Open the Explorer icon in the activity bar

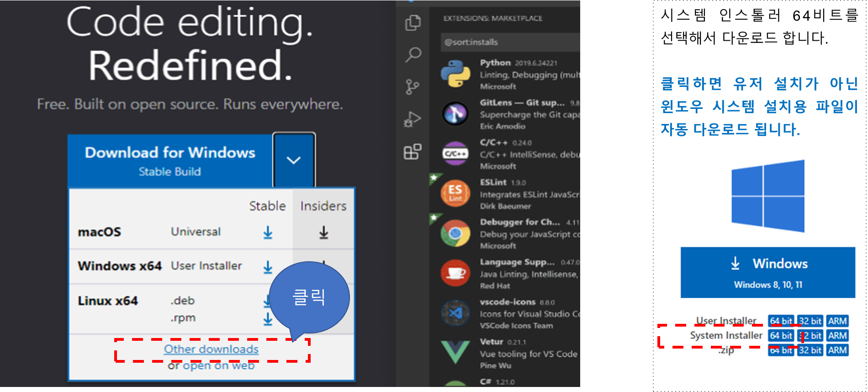[413, 22]
